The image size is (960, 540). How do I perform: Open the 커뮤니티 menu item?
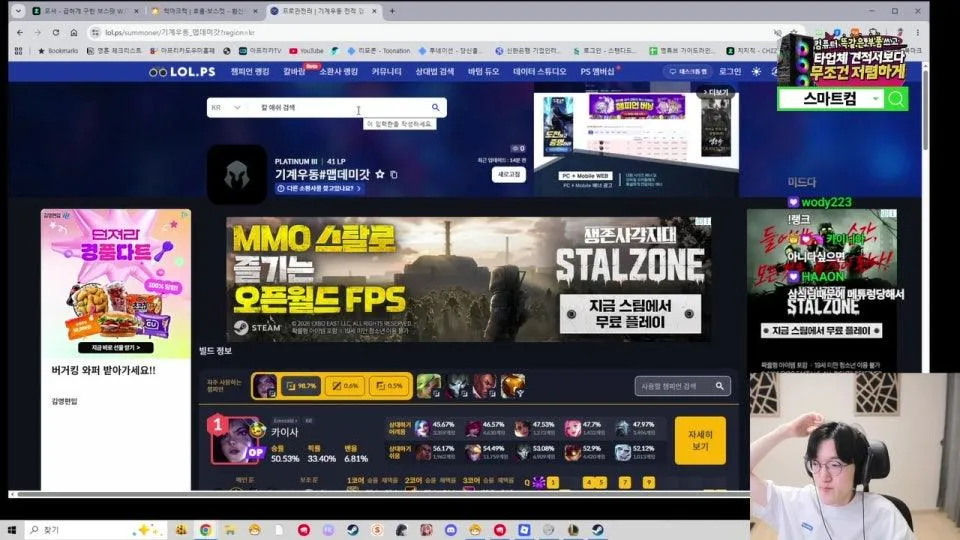[x=386, y=72]
